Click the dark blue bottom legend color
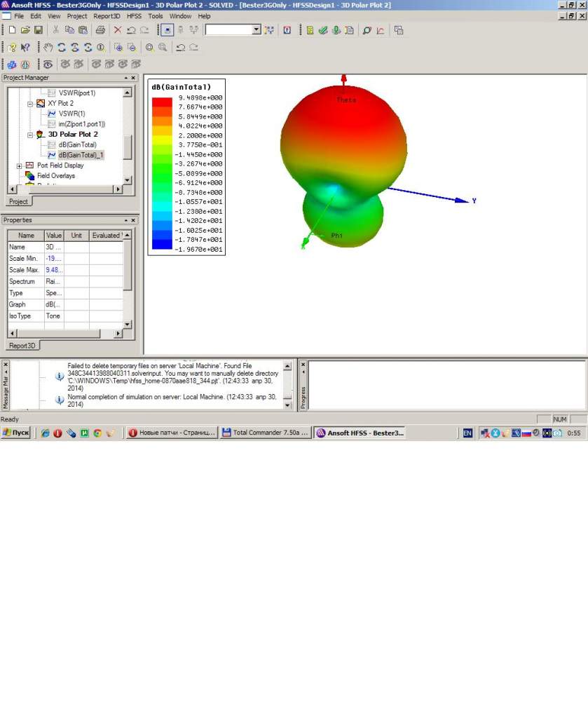Image resolution: width=588 pixels, height=718 pixels. [x=162, y=245]
